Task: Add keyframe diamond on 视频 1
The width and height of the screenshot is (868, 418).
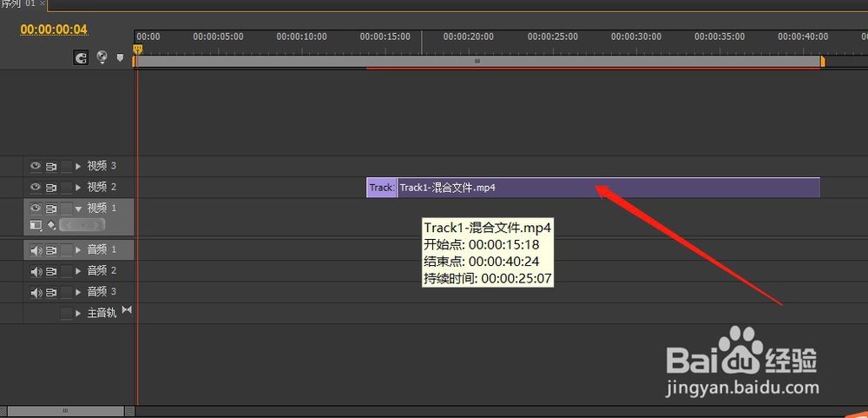Action: click(x=82, y=225)
